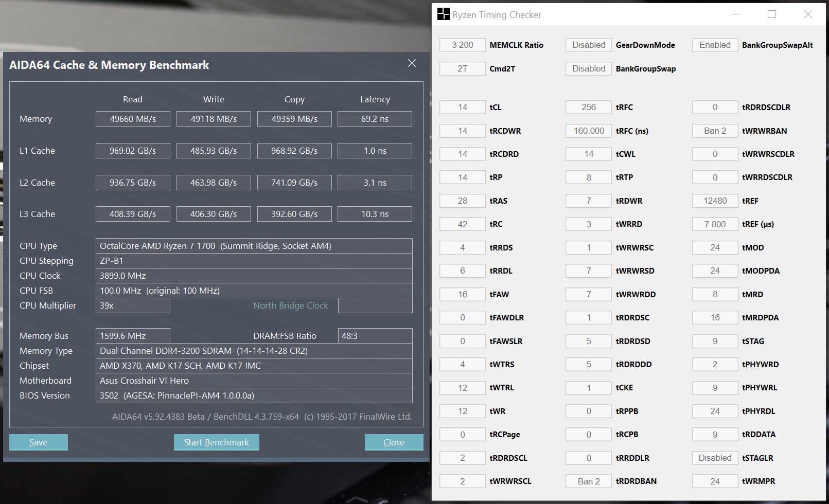This screenshot has height=504, width=829.
Task: Click the Ryzen Timing Checker app icon
Action: click(443, 14)
